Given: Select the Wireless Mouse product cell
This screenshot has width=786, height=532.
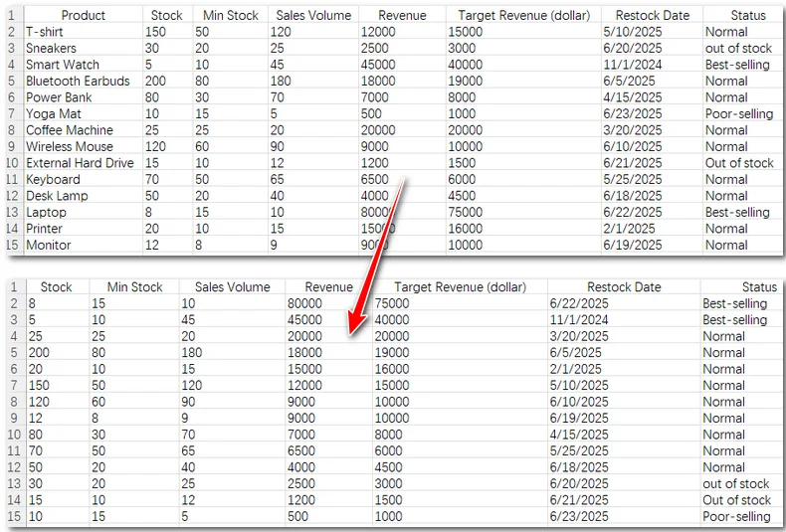Looking at the screenshot, I should [84, 147].
